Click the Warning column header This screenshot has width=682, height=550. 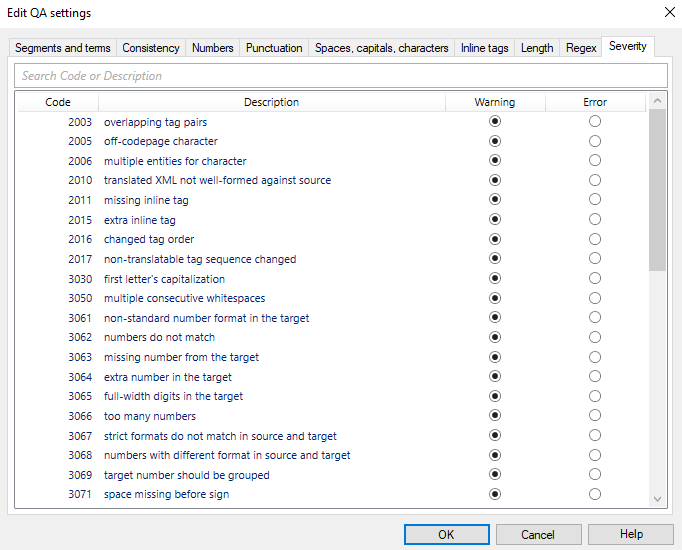(x=495, y=102)
